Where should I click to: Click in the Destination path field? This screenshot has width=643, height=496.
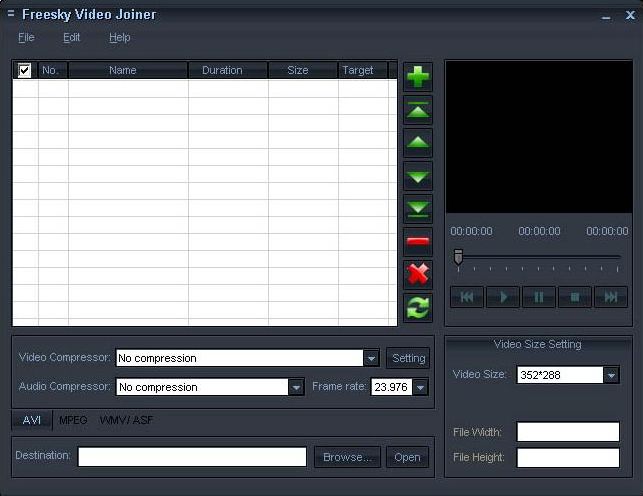[192, 457]
